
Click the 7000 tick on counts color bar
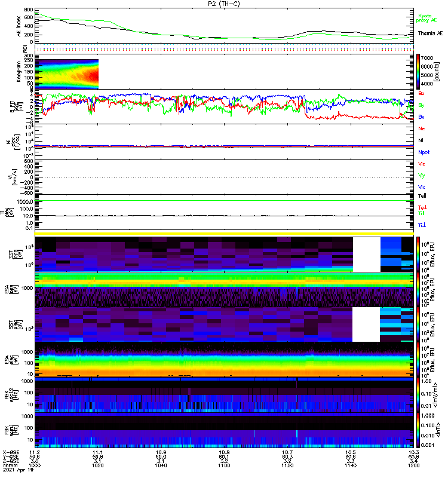pos(426,58)
